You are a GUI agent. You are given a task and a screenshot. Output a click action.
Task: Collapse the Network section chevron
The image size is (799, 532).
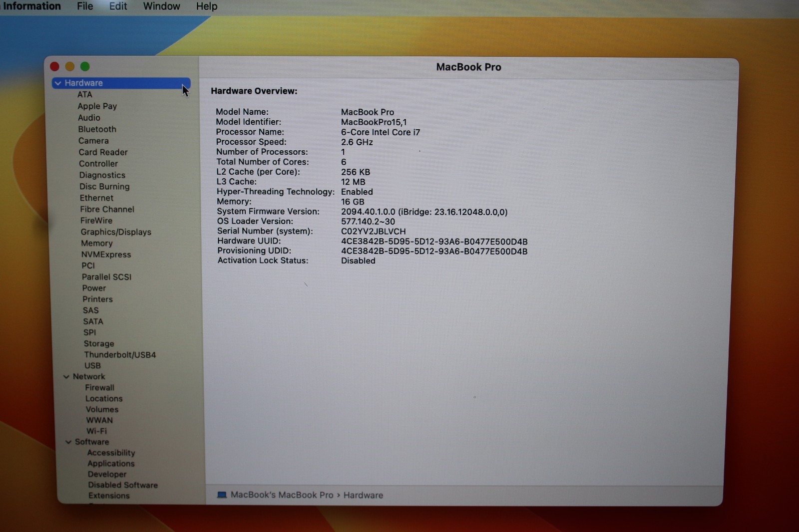coord(66,377)
